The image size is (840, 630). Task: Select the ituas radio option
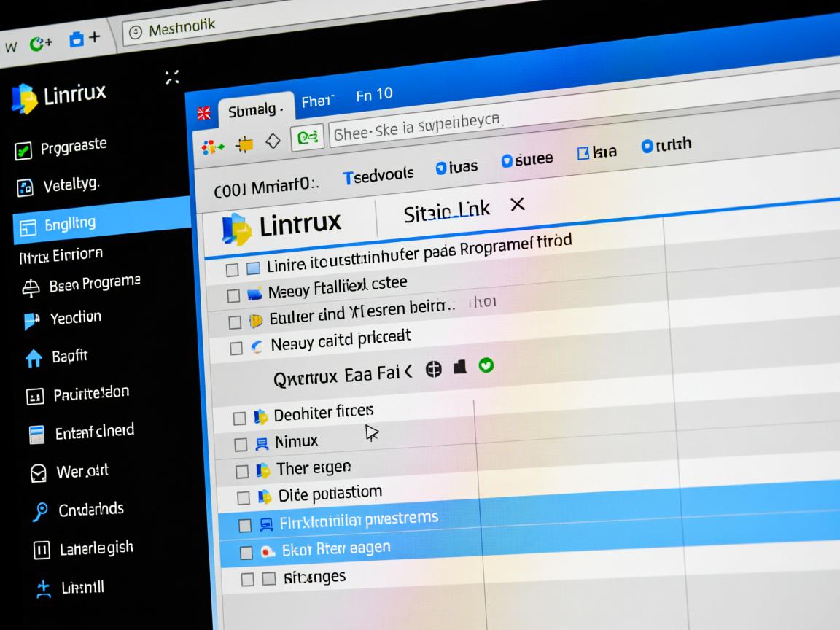[x=441, y=168]
